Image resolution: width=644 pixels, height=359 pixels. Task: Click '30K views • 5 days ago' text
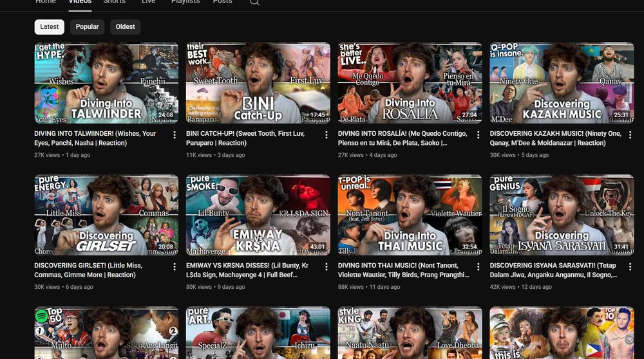(x=519, y=155)
